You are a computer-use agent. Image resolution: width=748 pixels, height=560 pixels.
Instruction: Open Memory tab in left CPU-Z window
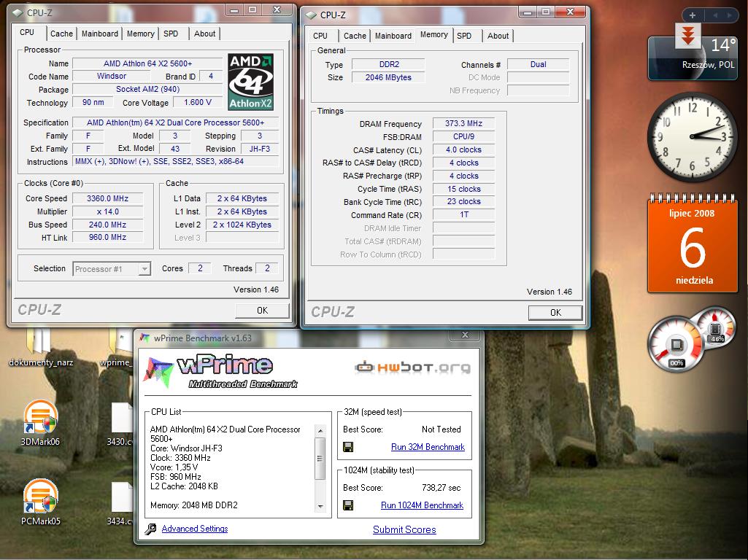click(x=140, y=34)
